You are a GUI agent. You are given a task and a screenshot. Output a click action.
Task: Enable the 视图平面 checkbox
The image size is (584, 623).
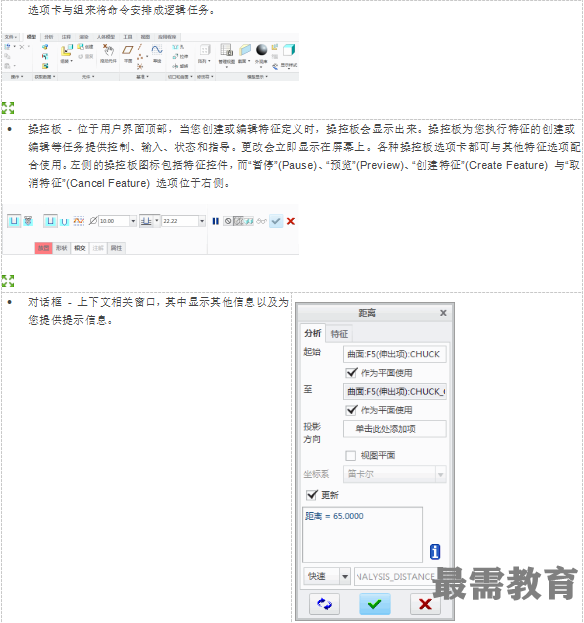click(350, 455)
